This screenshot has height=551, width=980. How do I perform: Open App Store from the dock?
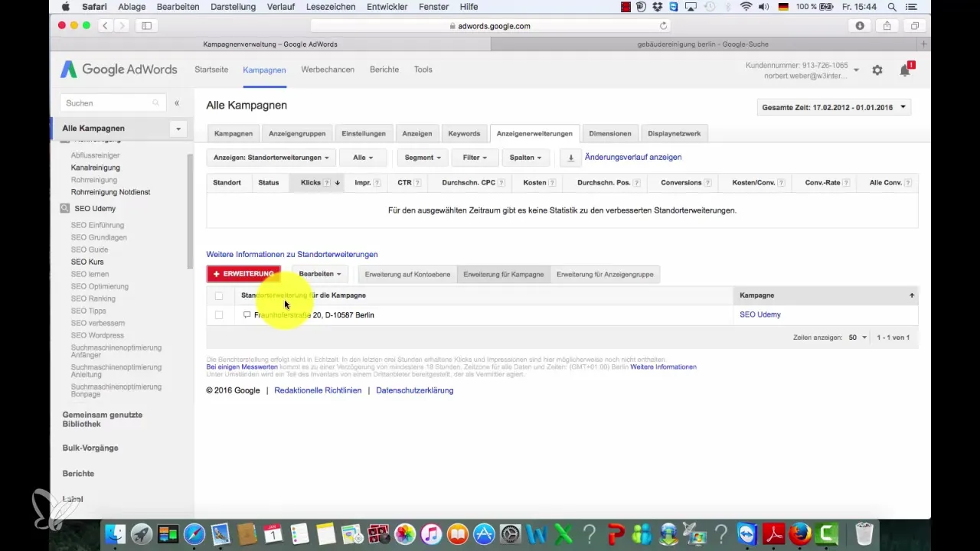[x=484, y=533]
